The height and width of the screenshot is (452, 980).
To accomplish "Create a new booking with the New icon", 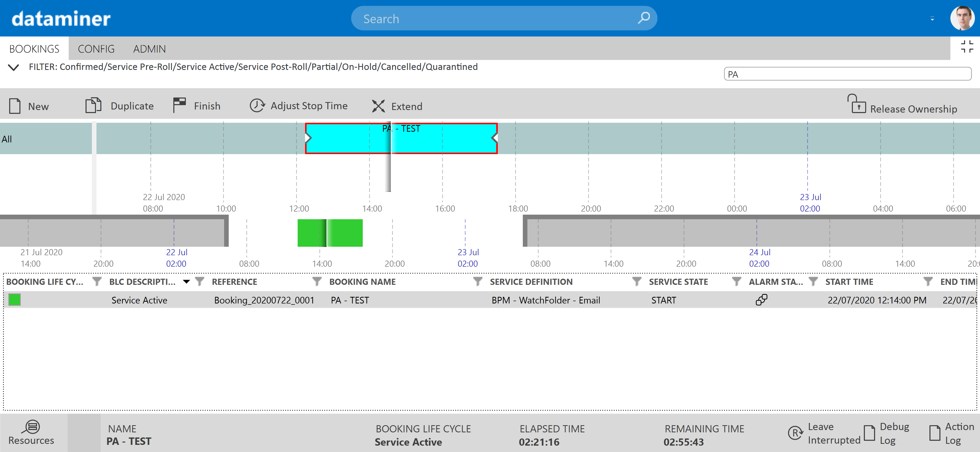I will (15, 106).
